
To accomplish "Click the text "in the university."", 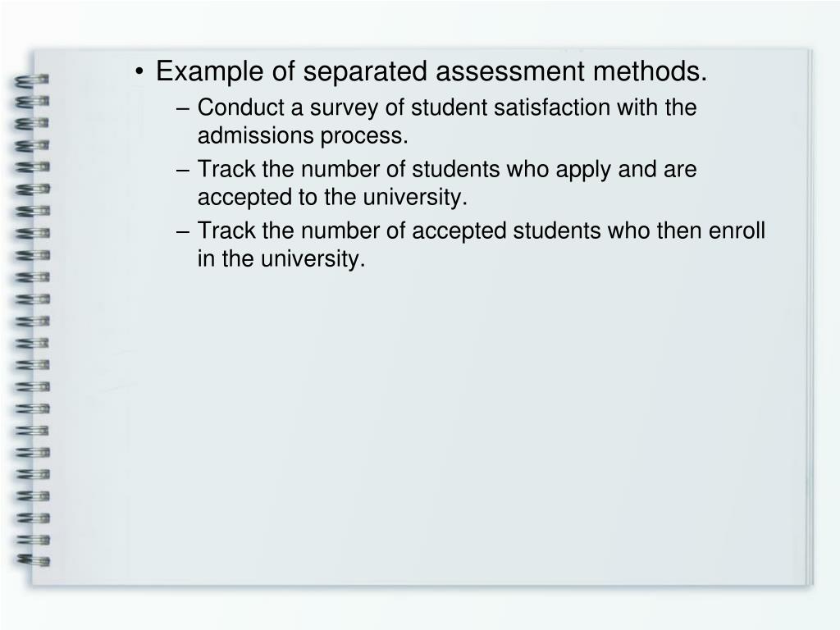I will click(281, 258).
